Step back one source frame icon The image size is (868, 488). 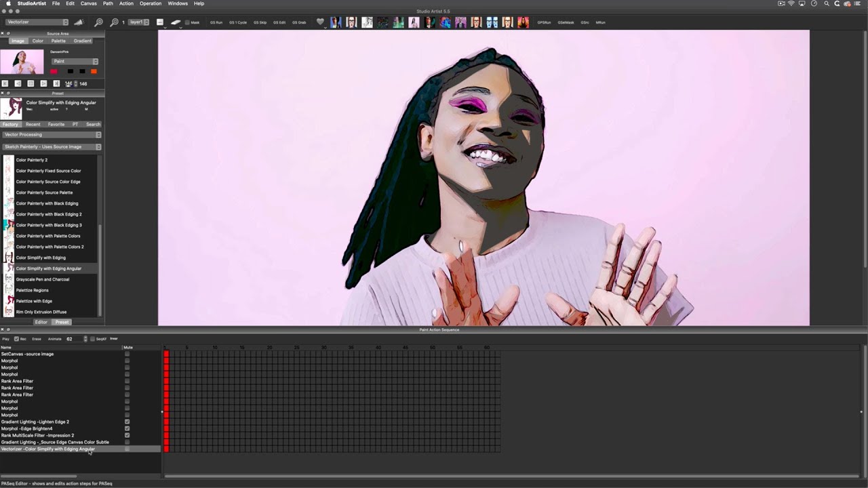[18, 83]
